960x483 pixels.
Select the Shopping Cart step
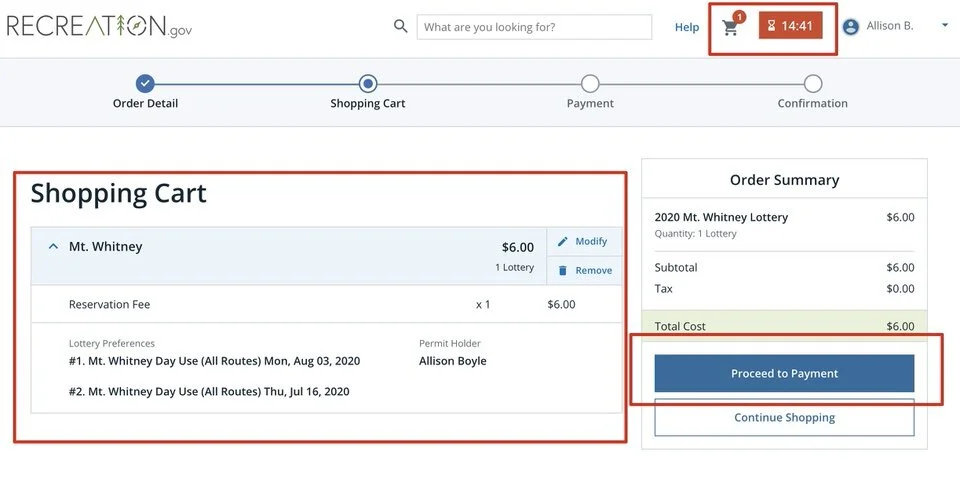368,84
